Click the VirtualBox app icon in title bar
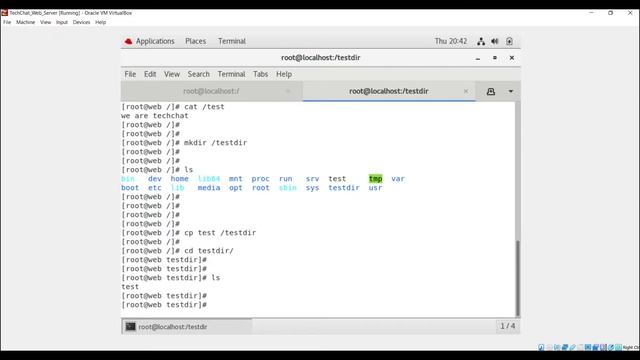 (4, 13)
